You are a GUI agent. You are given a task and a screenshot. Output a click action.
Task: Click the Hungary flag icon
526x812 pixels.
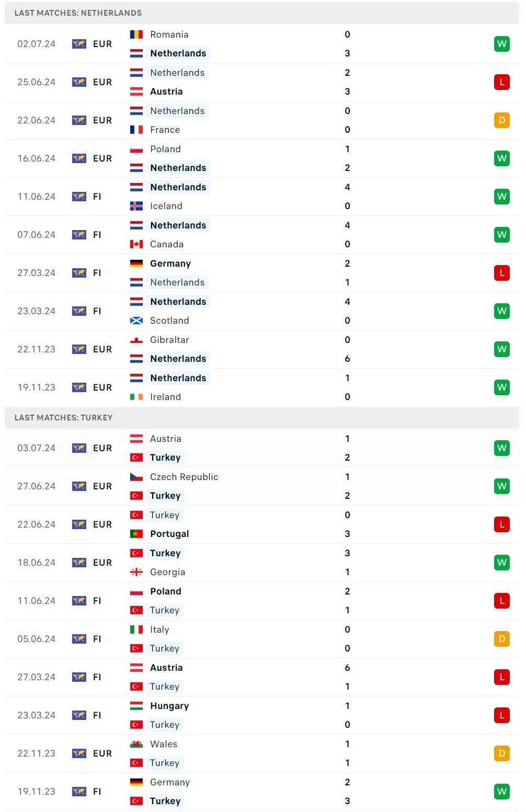tap(136, 706)
